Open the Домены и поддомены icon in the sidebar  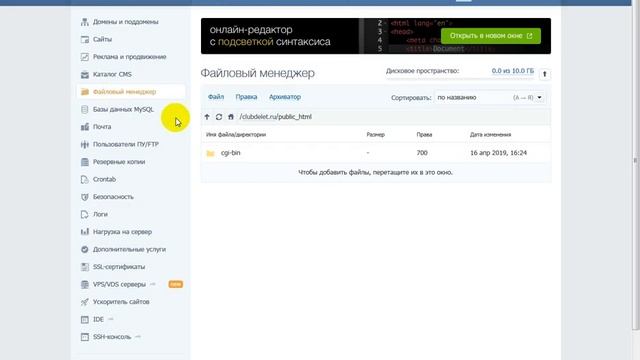[x=84, y=22]
